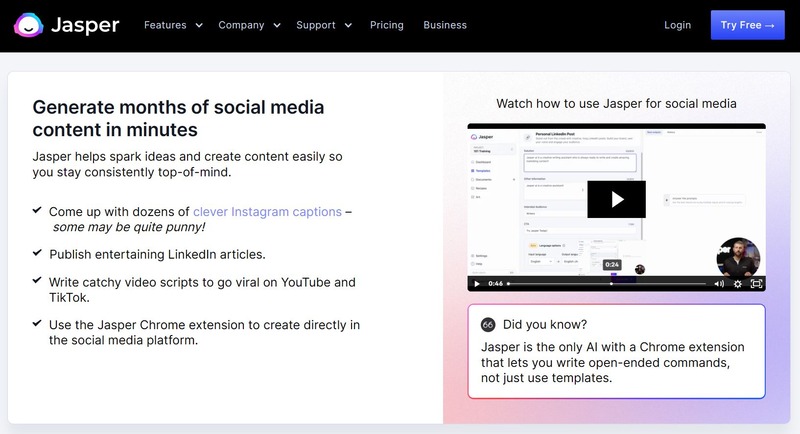
Task: Click the Try Free button
Action: [x=747, y=25]
